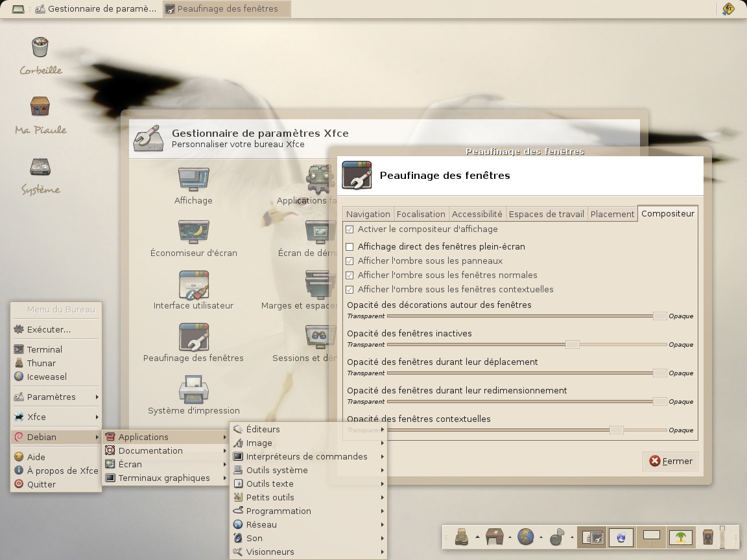Image resolution: width=747 pixels, height=560 pixels.
Task: Switch to the palm tree fourth workspace
Action: (x=681, y=537)
